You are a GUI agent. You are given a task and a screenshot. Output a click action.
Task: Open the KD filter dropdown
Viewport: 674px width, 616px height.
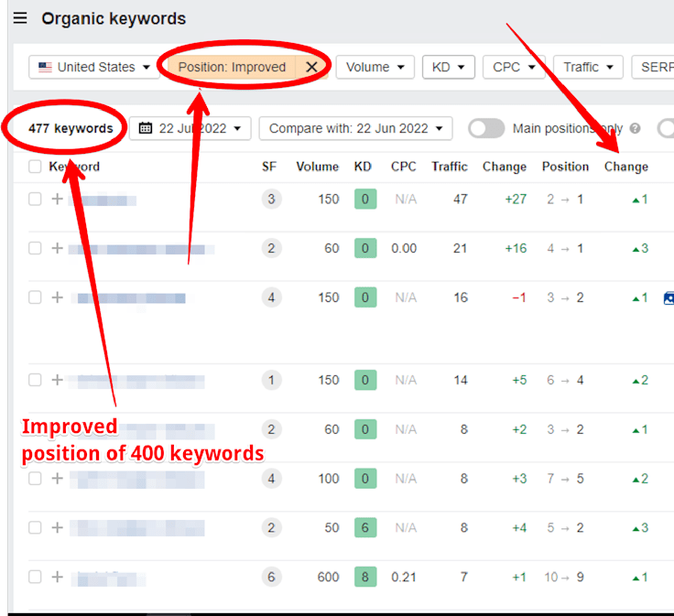(448, 67)
